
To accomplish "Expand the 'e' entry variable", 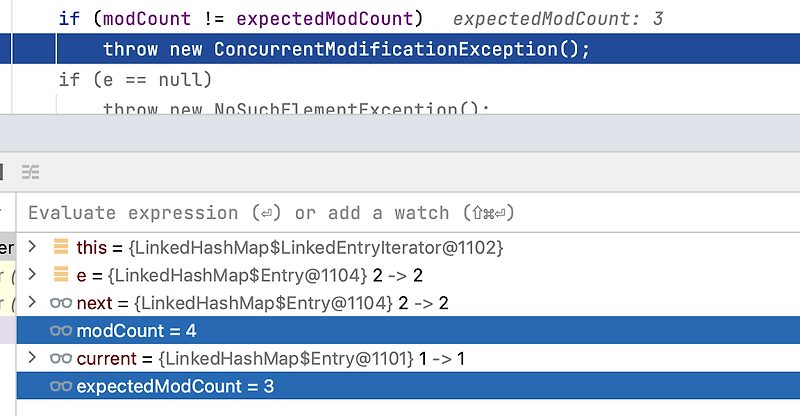I will coord(32,275).
